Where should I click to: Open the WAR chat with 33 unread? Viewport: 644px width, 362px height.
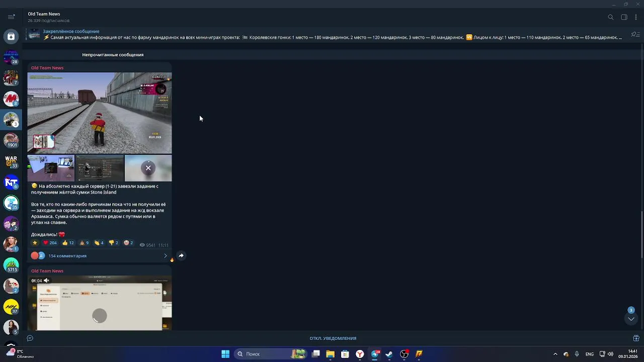coord(11,161)
